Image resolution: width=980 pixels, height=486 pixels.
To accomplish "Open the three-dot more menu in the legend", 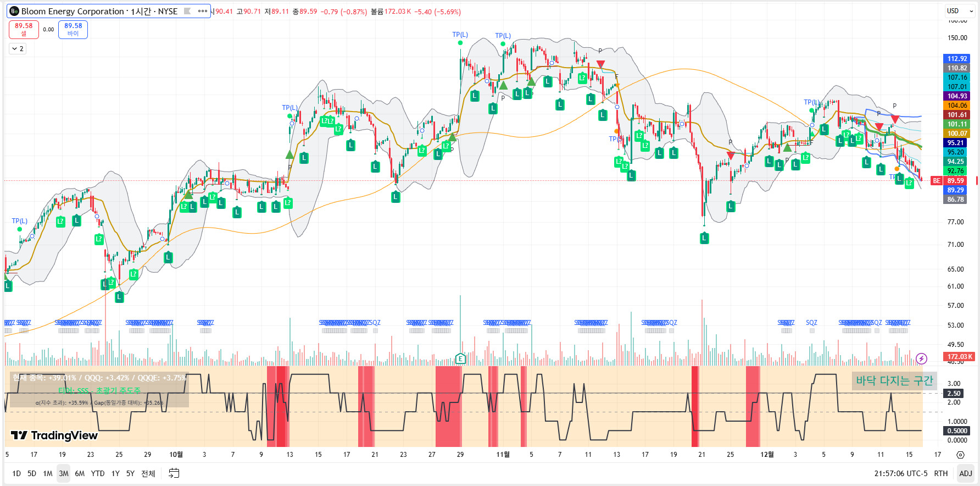I will pyautogui.click(x=203, y=11).
